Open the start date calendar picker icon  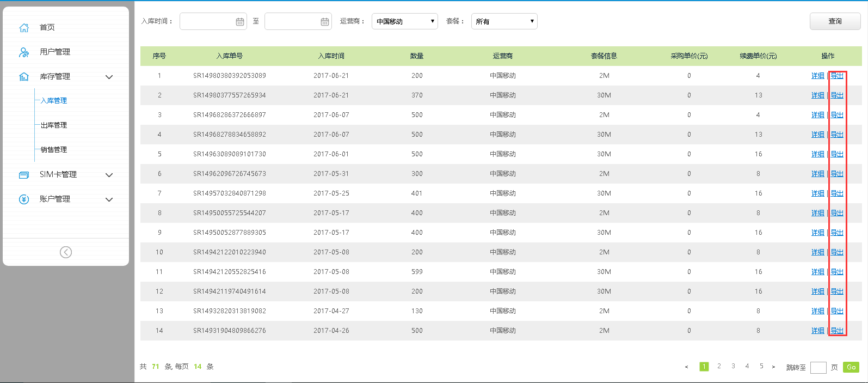pos(240,22)
